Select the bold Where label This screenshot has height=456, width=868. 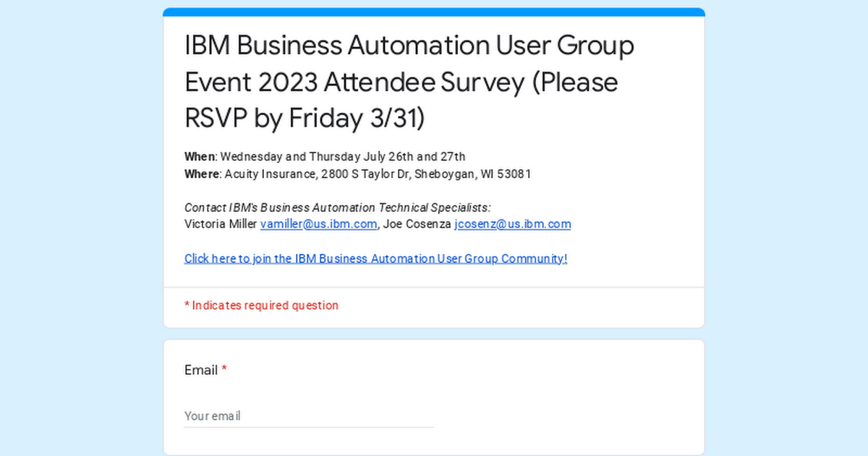[x=202, y=174]
